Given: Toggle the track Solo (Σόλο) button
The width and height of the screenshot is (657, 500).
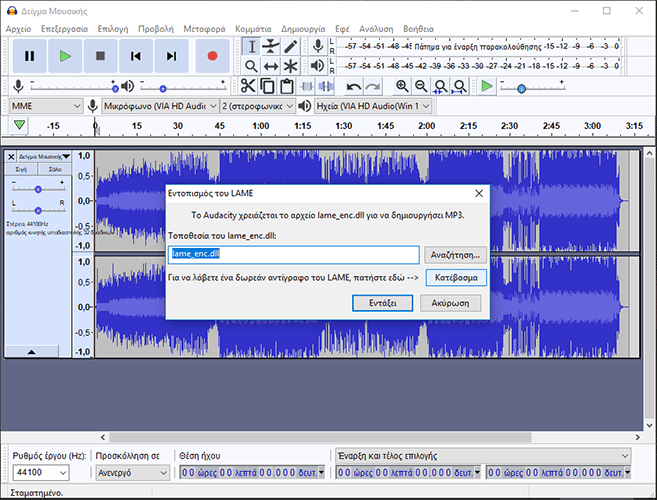Looking at the screenshot, I should (54, 169).
